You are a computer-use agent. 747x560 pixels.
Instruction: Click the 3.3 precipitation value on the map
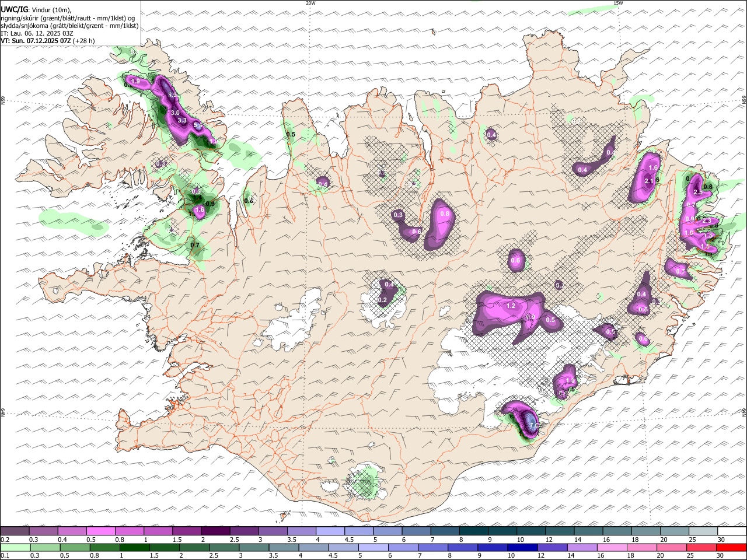181,121
